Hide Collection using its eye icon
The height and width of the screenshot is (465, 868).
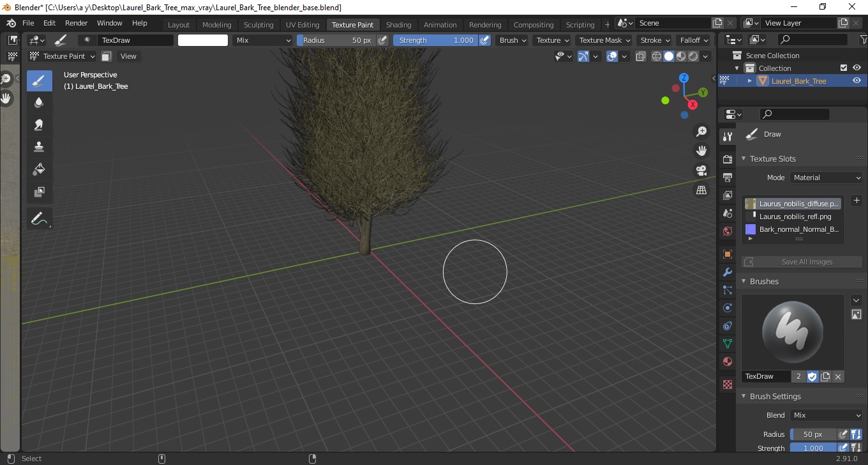click(x=857, y=68)
